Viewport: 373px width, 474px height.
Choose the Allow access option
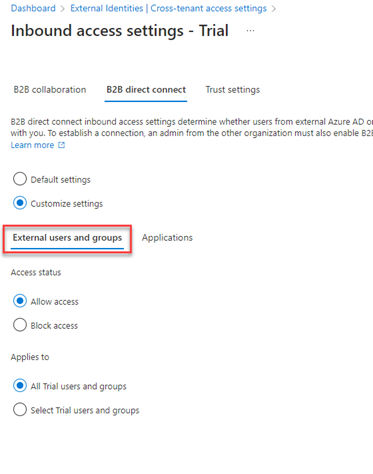click(20, 301)
